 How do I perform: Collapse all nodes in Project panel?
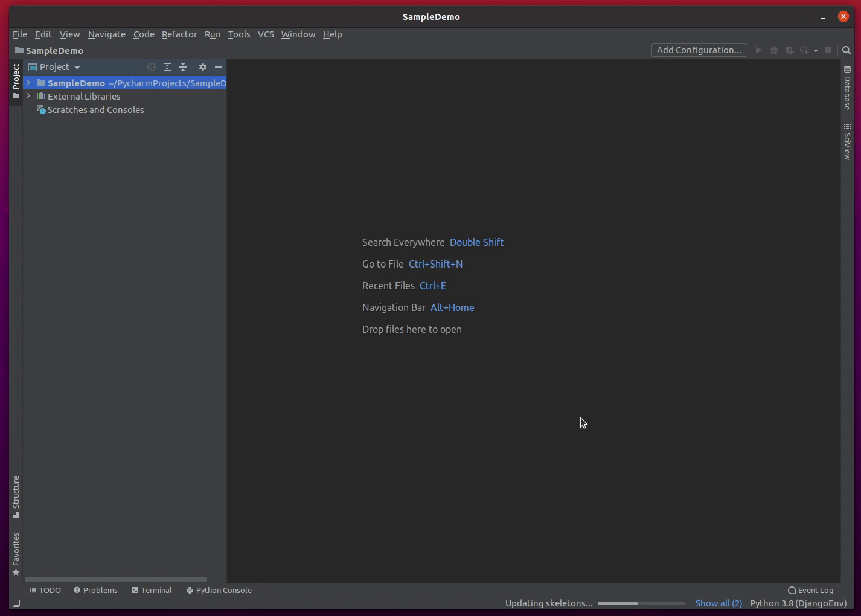(x=183, y=67)
